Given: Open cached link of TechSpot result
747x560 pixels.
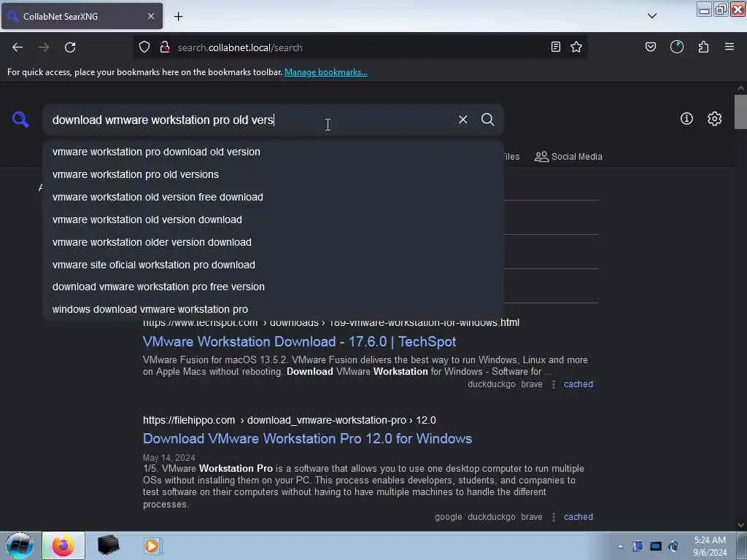Looking at the screenshot, I should (x=578, y=384).
